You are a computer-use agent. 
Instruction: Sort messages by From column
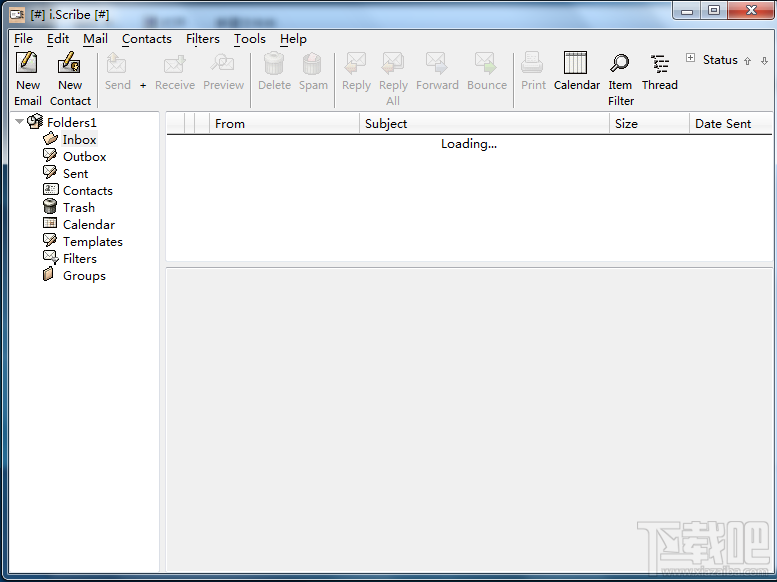[x=284, y=123]
